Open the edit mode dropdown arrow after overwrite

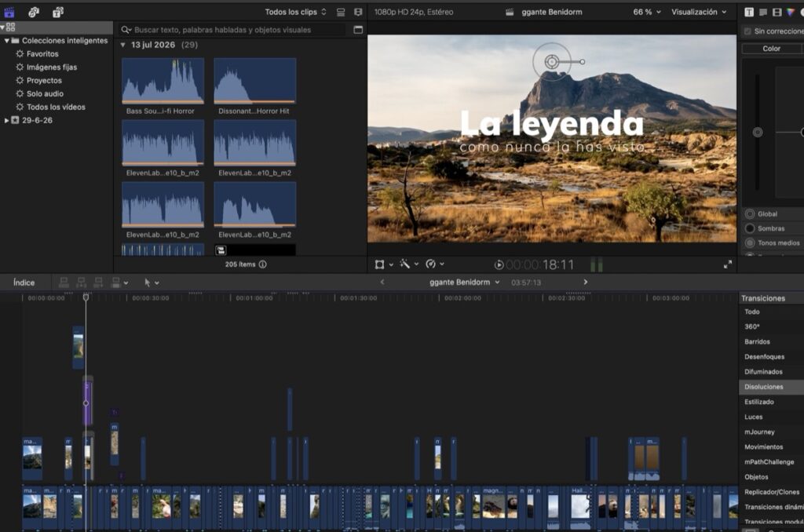(126, 283)
